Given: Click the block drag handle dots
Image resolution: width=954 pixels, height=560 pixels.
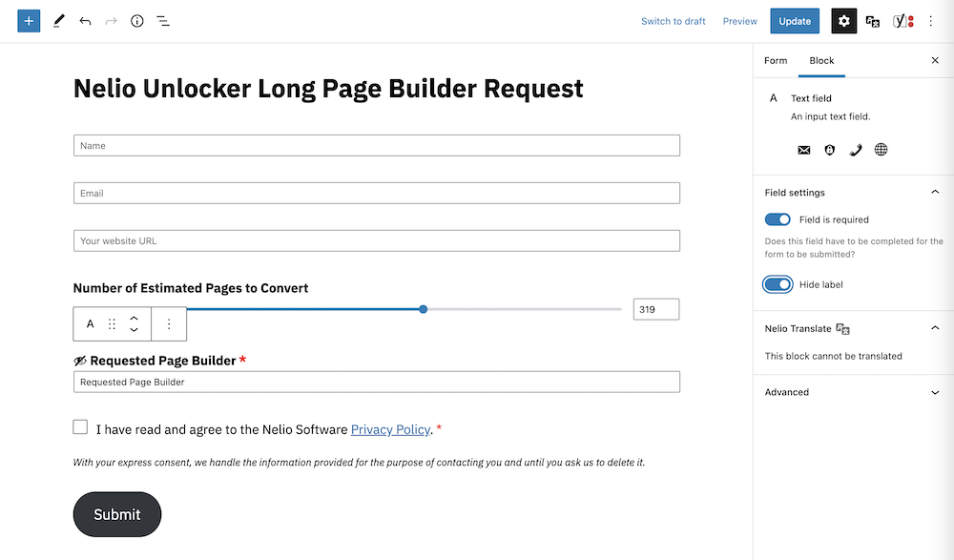Looking at the screenshot, I should point(112,323).
